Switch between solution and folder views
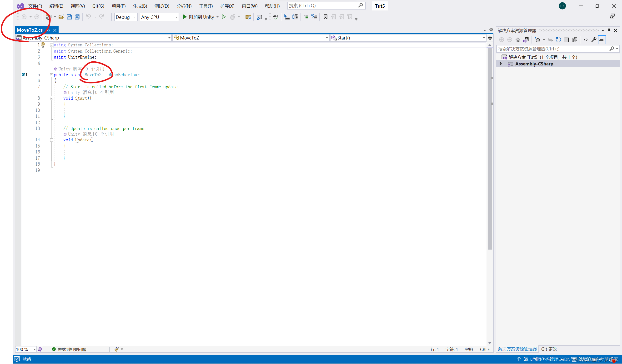 526,40
